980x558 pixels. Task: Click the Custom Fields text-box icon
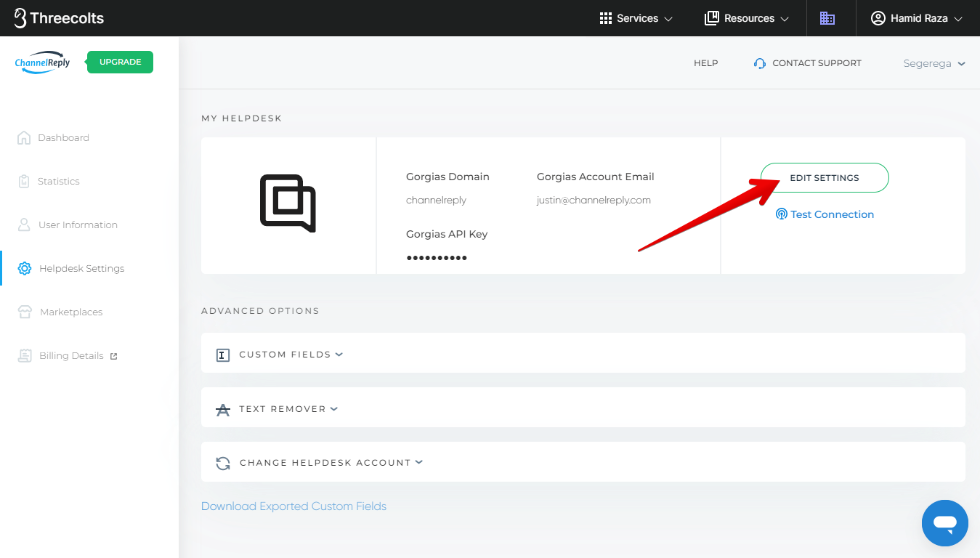pyautogui.click(x=223, y=355)
